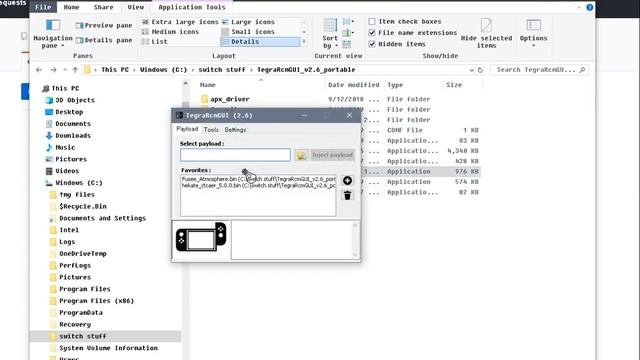Viewport: 640px width, 360px height.
Task: Expand breadcrumb after Windows (C:)
Action: pyautogui.click(x=193, y=70)
